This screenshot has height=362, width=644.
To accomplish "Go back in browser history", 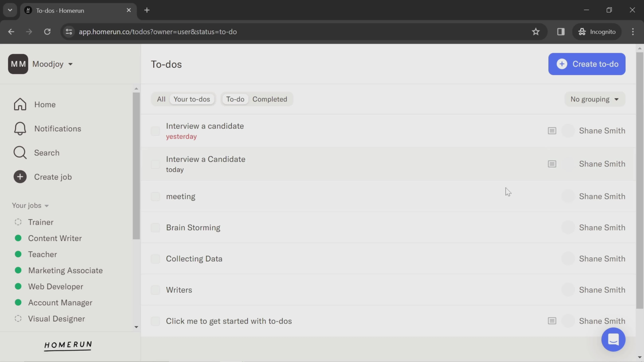I will pyautogui.click(x=11, y=32).
